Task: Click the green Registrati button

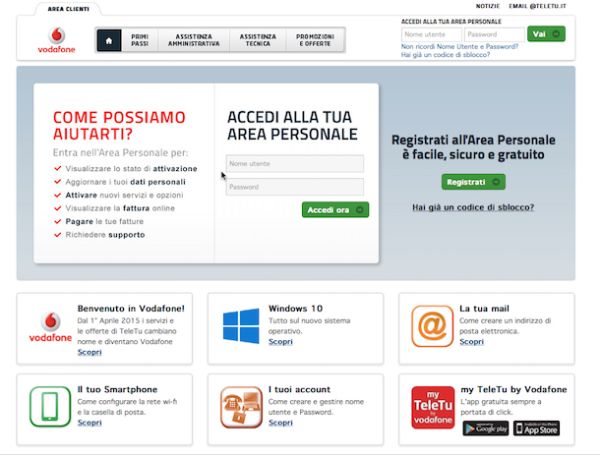Action: [x=473, y=182]
